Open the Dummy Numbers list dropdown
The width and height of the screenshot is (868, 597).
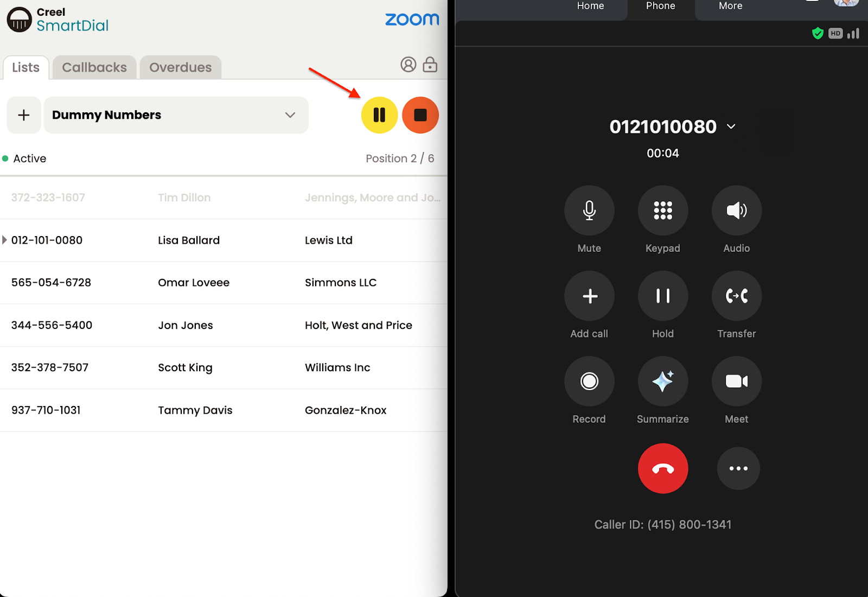[x=176, y=115]
